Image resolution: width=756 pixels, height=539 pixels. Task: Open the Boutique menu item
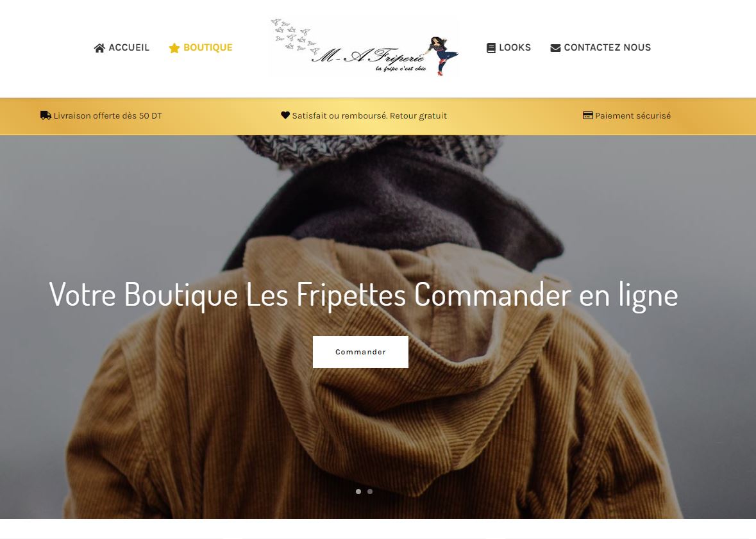pyautogui.click(x=208, y=47)
